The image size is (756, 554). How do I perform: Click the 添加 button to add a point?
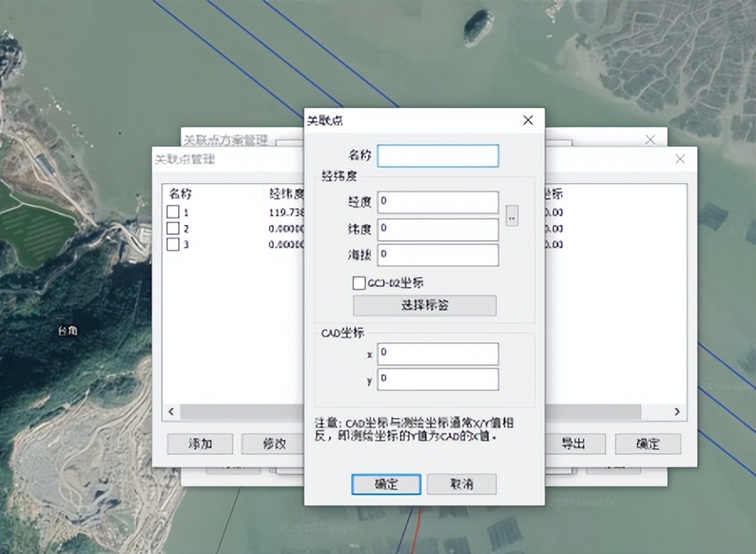[x=200, y=444]
